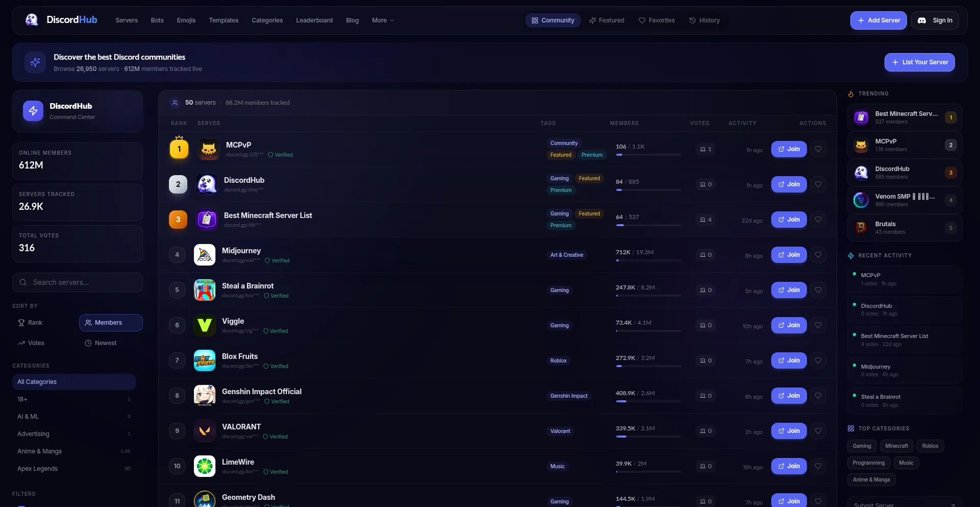Join the Midjourney server
Screen dimensions: 980x507
point(789,255)
